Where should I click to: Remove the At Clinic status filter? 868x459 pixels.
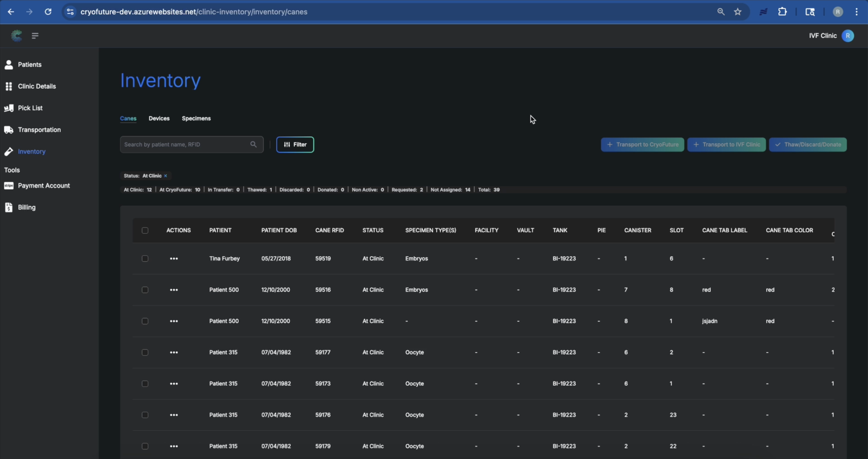[165, 176]
